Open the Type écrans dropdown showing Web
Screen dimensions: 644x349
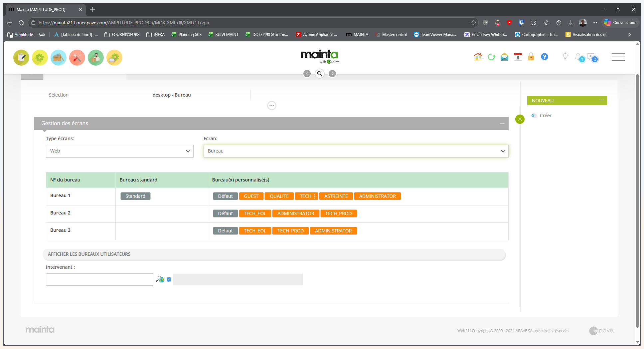pos(120,151)
